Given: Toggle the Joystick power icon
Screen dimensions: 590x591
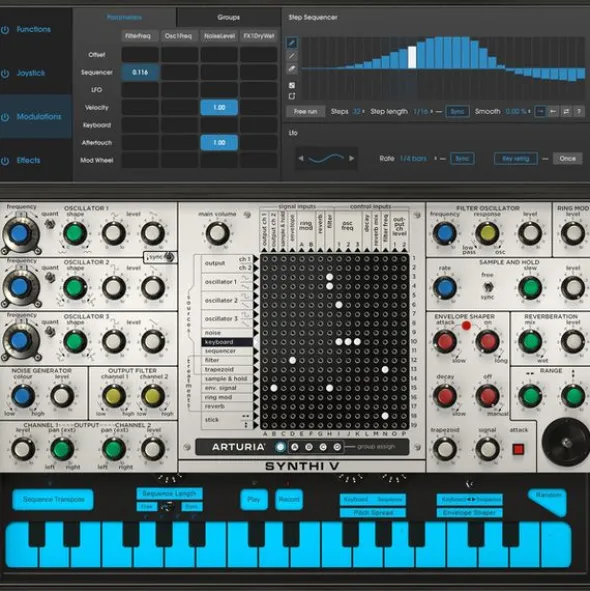Looking at the screenshot, I should [x=5, y=73].
